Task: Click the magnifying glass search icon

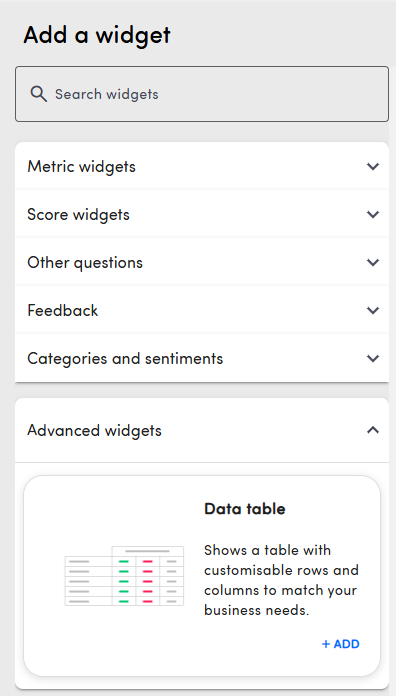Action: 39,94
